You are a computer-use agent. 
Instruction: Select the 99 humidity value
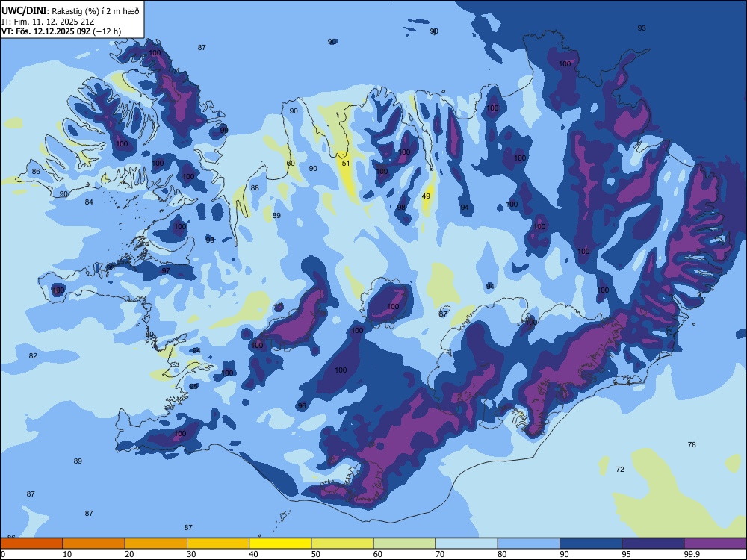pyautogui.click(x=224, y=130)
